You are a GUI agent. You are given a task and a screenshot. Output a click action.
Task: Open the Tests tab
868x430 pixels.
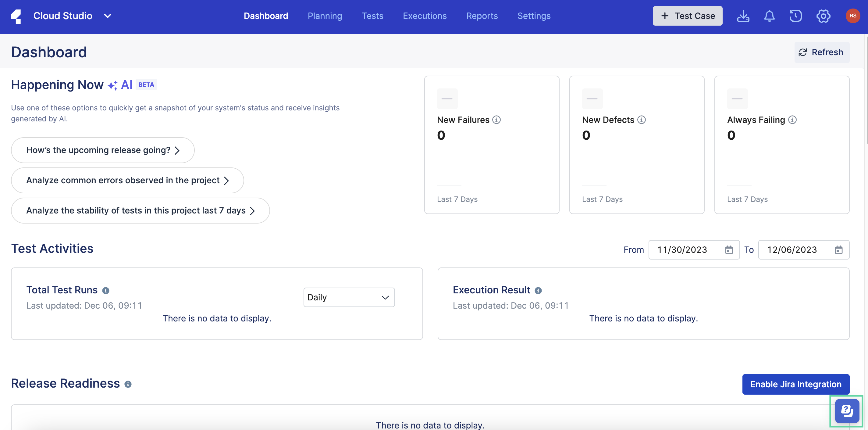coord(372,16)
